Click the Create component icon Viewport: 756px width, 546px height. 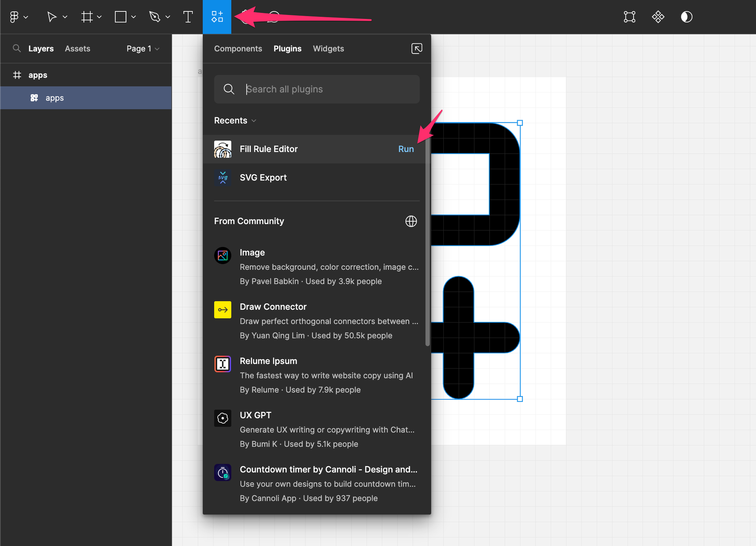(x=658, y=17)
